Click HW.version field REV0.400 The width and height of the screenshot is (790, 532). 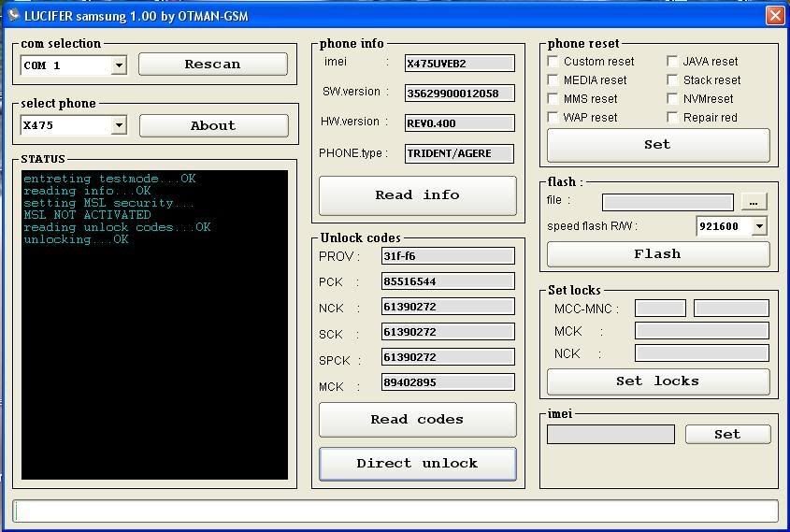pyautogui.click(x=459, y=122)
